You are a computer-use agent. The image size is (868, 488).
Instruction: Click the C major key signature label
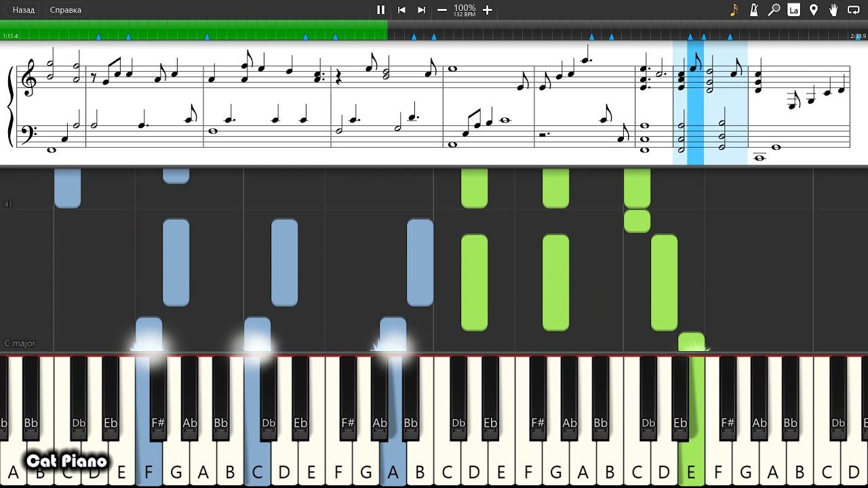pyautogui.click(x=20, y=343)
